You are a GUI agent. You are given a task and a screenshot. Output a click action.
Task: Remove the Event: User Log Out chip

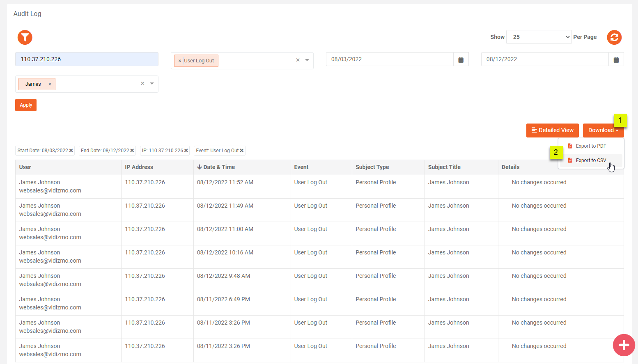coord(242,151)
